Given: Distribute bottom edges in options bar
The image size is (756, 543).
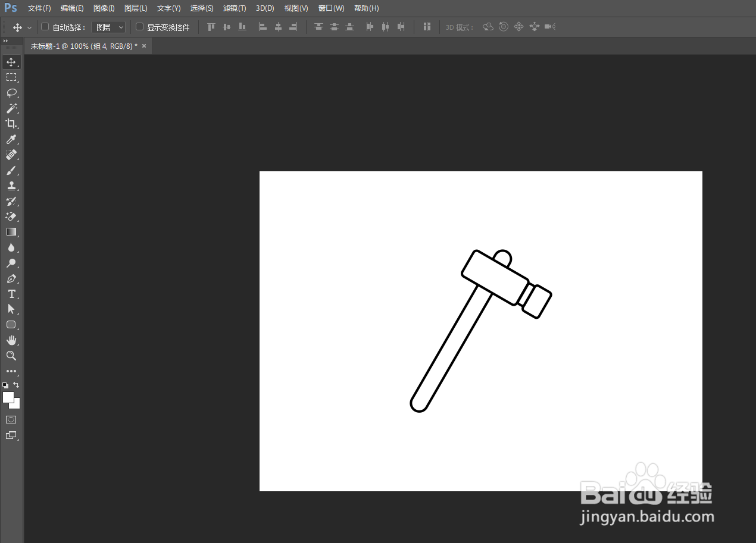Looking at the screenshot, I should (x=349, y=27).
